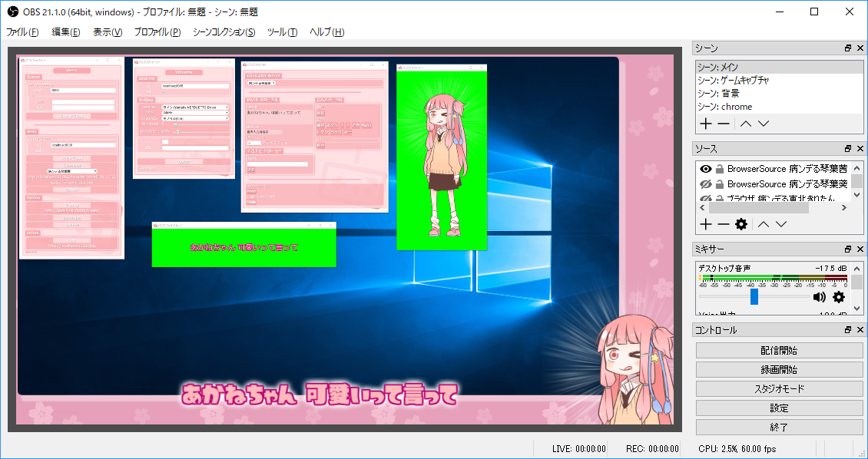Open the Scene Collection menu

tap(224, 31)
